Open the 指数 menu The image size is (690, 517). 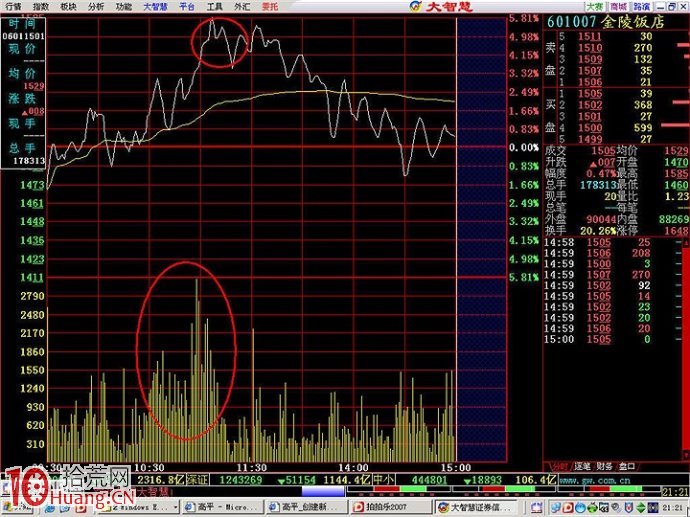pos(41,7)
